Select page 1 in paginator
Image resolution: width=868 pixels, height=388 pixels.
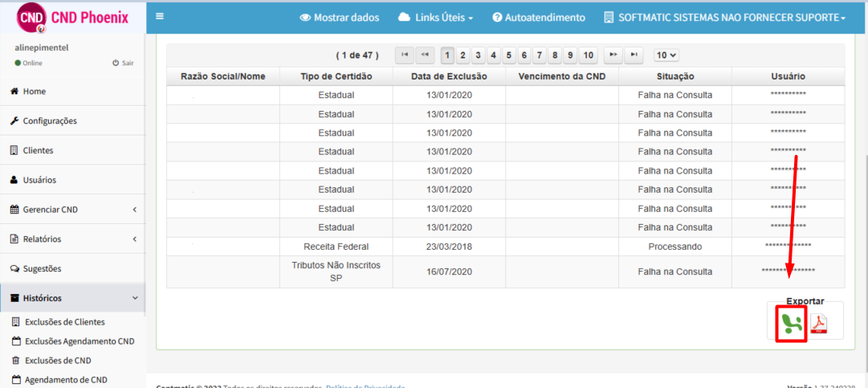click(448, 55)
